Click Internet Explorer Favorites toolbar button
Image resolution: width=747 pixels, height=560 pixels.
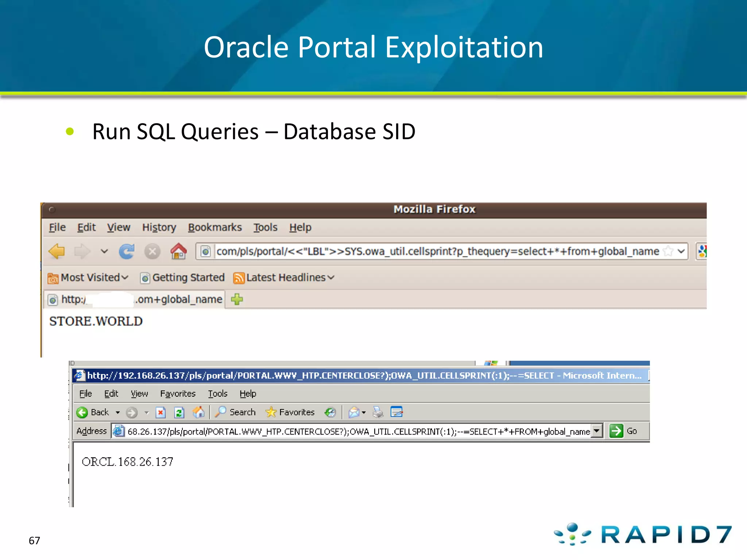tap(290, 412)
